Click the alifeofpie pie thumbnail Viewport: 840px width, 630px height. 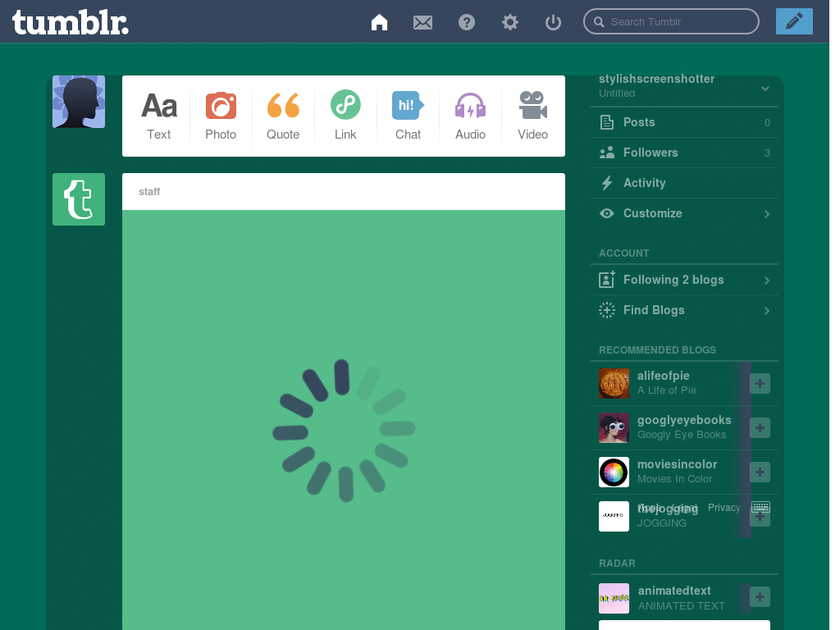tap(614, 384)
